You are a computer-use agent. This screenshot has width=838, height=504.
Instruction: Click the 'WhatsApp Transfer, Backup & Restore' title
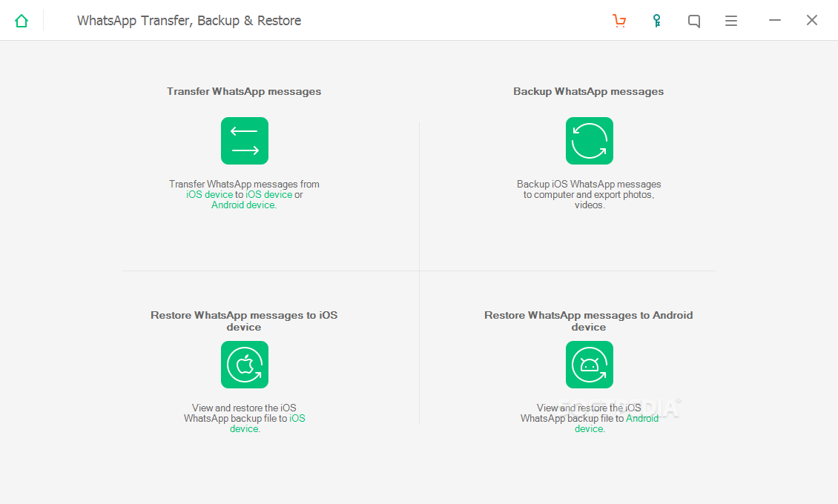[189, 21]
